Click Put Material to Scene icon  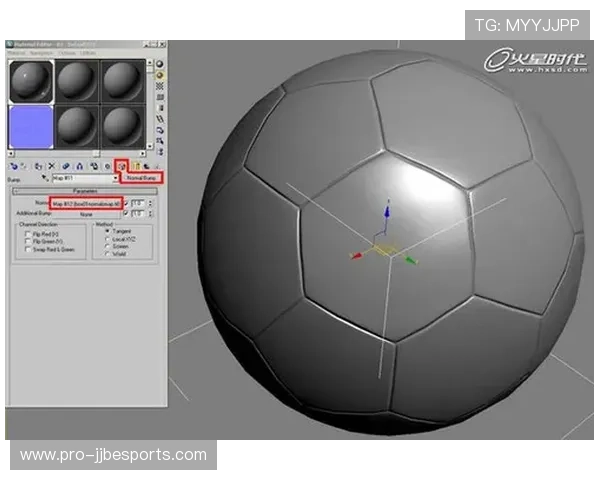tap(24, 166)
